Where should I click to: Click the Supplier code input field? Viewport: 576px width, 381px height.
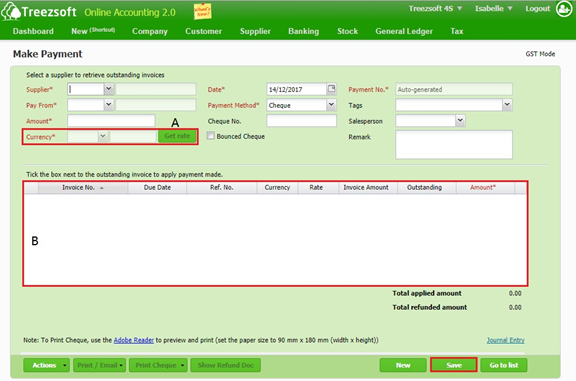coord(86,89)
